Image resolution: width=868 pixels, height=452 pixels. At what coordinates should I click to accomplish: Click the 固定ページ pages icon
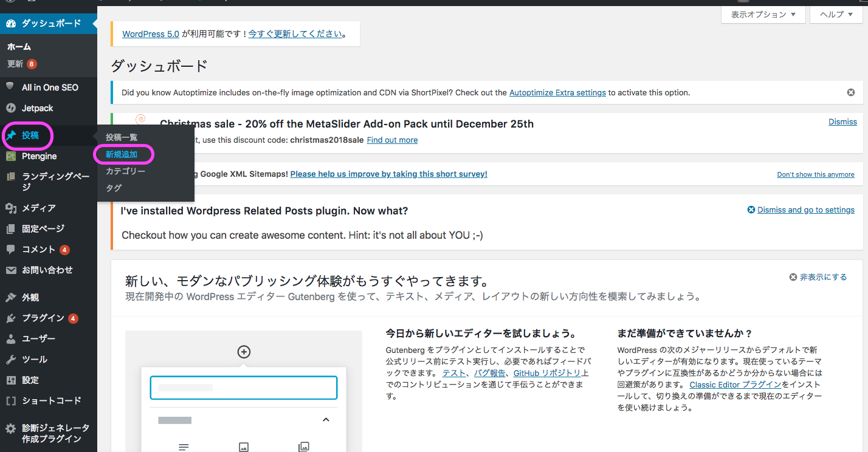[x=10, y=228]
